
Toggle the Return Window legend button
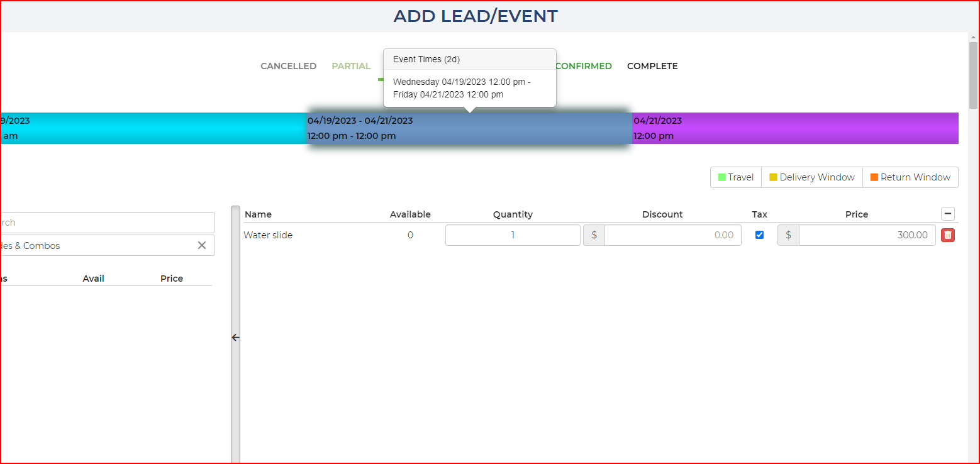click(x=910, y=177)
